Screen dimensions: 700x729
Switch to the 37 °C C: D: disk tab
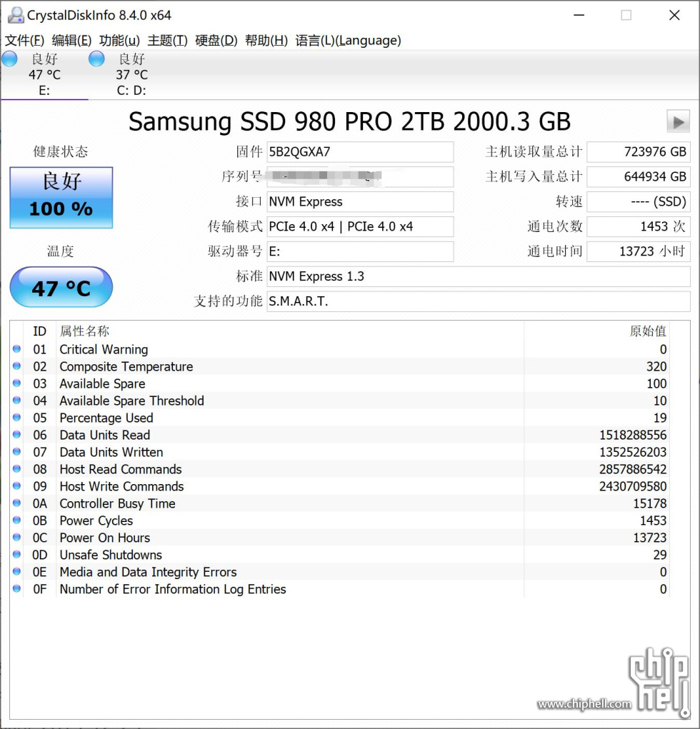coord(131,74)
